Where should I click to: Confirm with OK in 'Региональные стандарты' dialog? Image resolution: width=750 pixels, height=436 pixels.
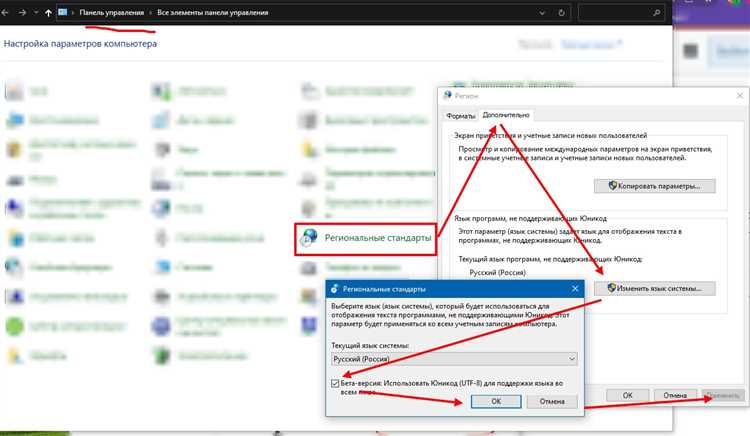click(496, 402)
